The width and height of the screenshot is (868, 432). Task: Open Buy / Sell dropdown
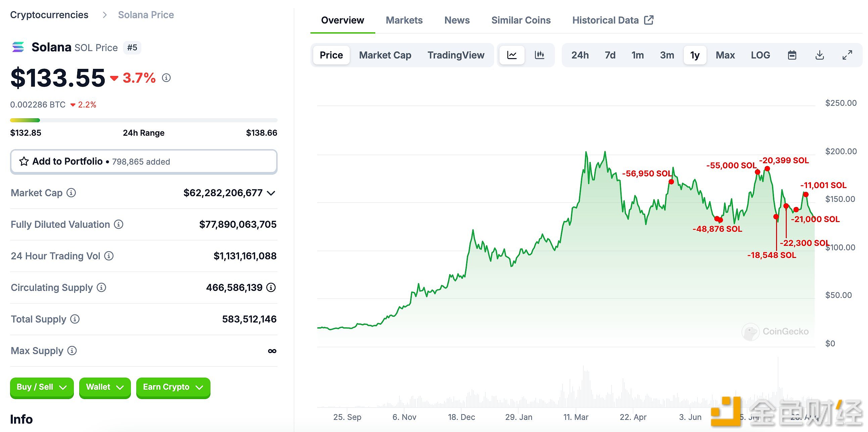pyautogui.click(x=42, y=387)
